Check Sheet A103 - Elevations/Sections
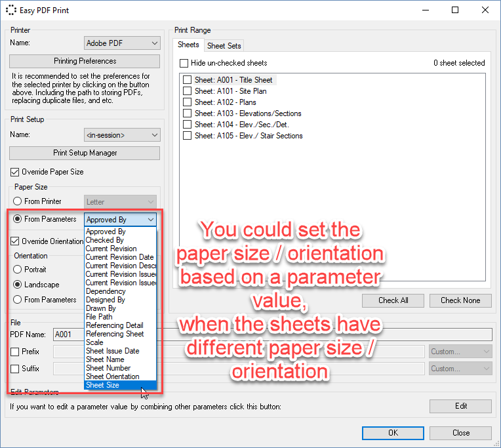The height and width of the screenshot is (448, 501). (x=187, y=113)
